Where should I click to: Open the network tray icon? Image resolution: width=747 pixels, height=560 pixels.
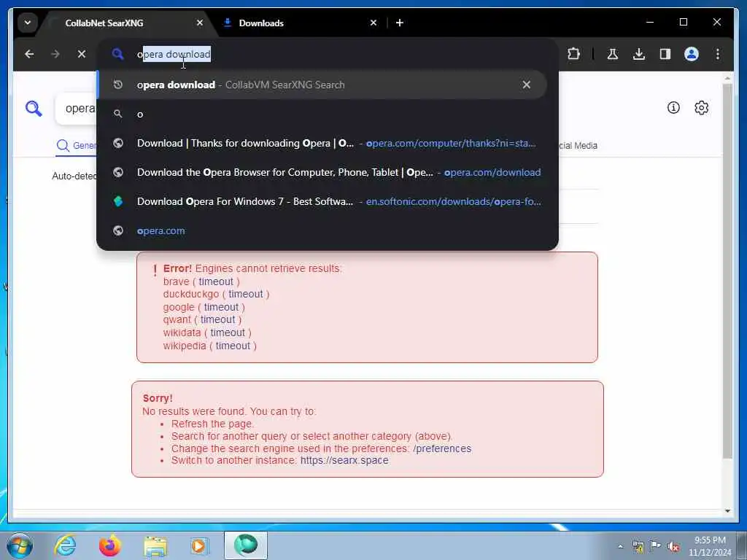pos(638,546)
